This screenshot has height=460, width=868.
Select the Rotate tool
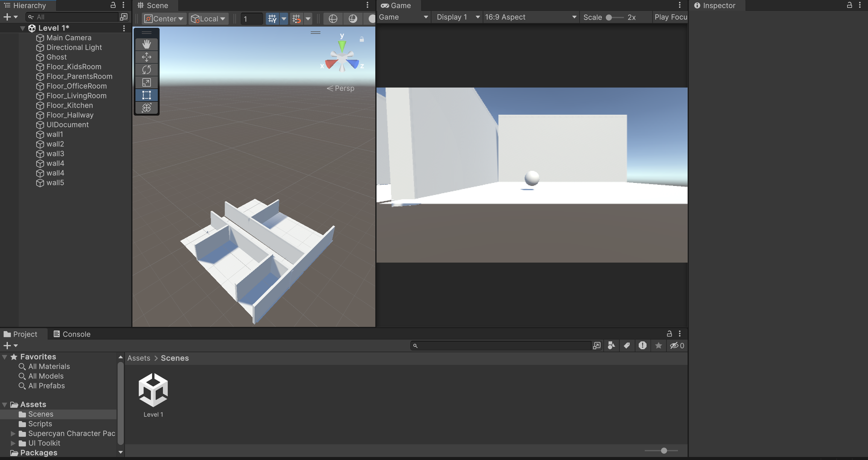pyautogui.click(x=146, y=70)
